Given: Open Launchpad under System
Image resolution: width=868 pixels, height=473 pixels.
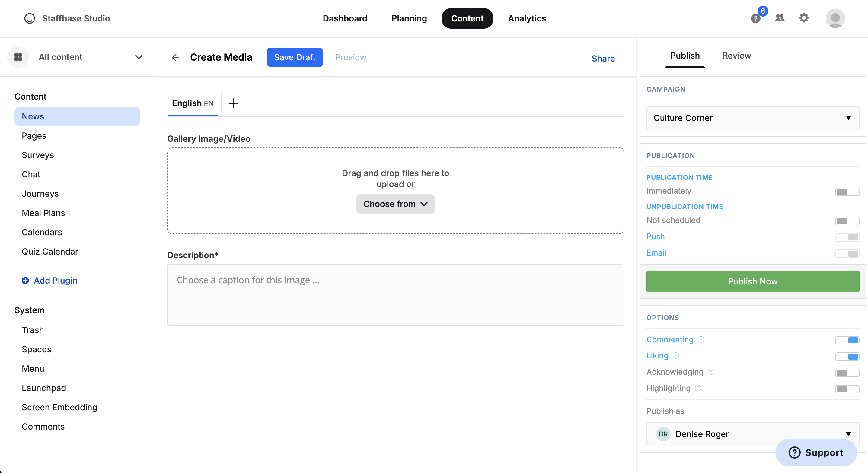Looking at the screenshot, I should (44, 388).
